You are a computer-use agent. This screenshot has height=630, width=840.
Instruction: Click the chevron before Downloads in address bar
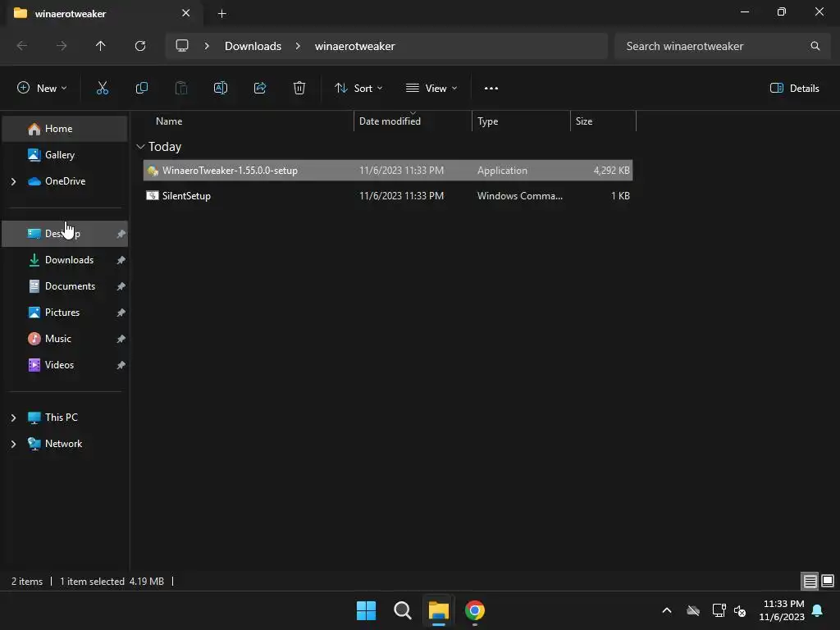coord(207,46)
